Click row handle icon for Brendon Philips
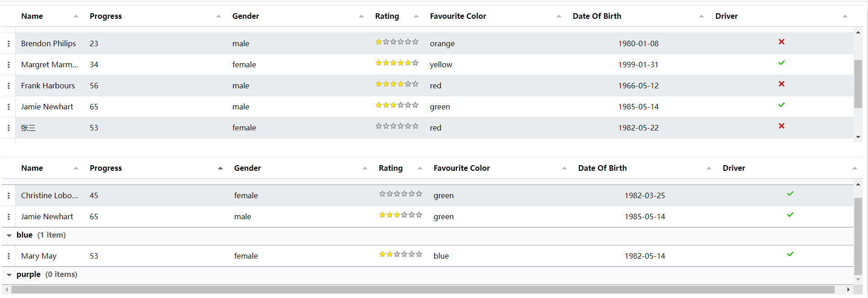 (9, 43)
